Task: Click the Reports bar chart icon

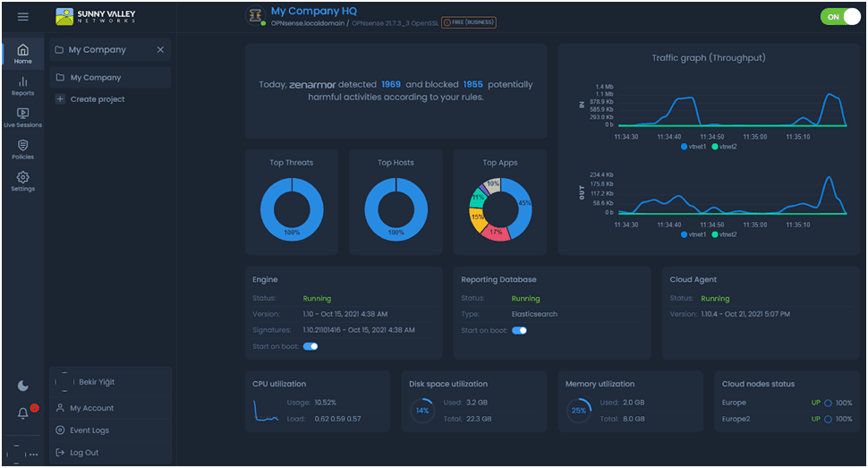Action: coord(22,82)
